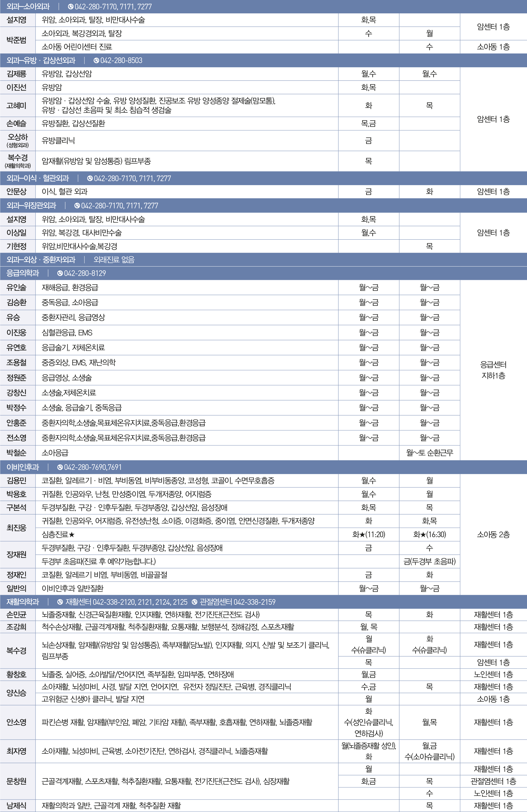This screenshot has height=812, width=527.
Task: Click the 응급센터 지하1층 location cell
Action: [x=493, y=370]
